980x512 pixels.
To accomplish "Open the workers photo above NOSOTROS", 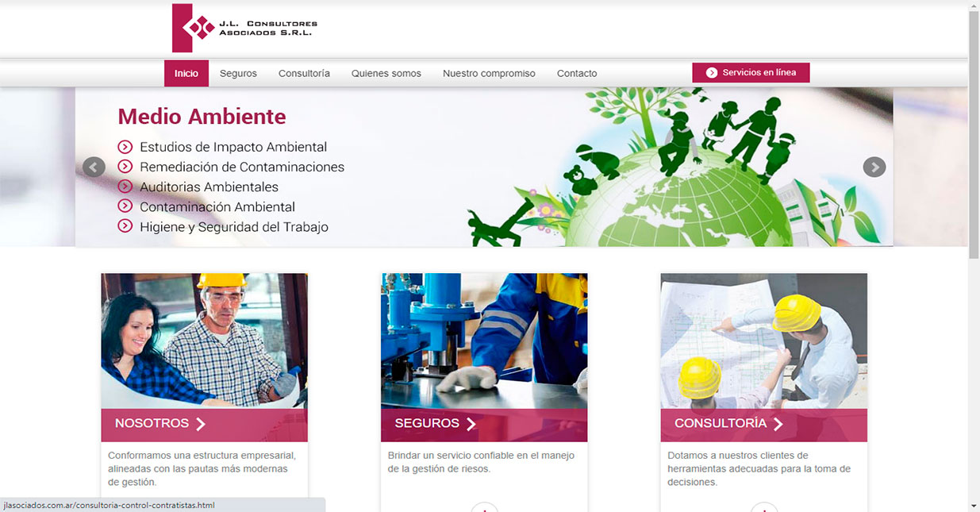I will click(204, 341).
